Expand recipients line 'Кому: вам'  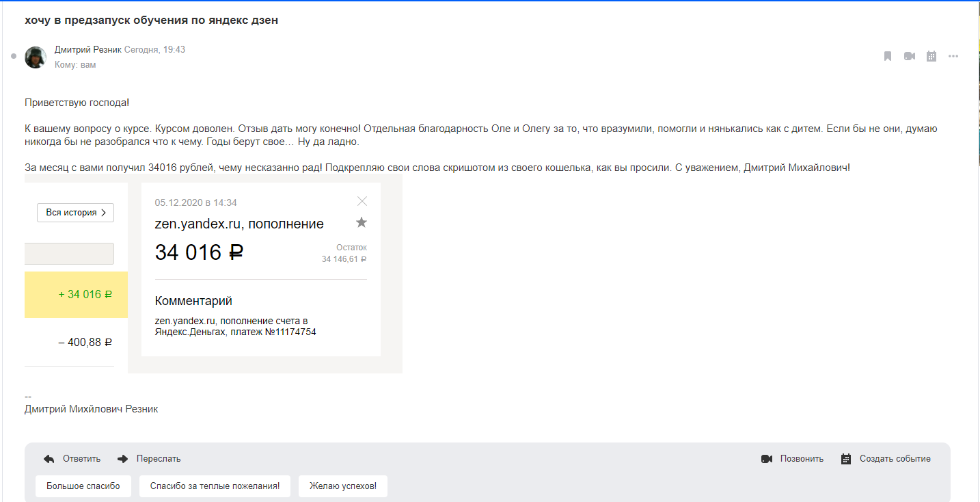click(75, 65)
